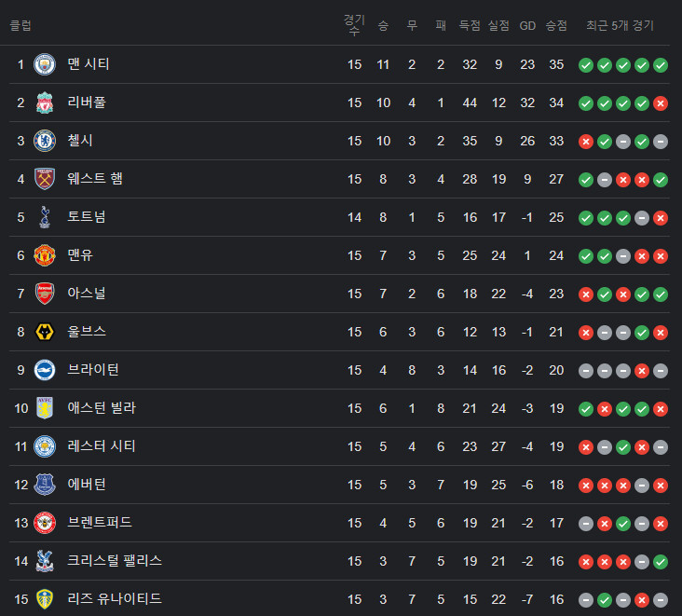Click the Liverpool club crest
Screen dimensions: 682x616
[45, 103]
